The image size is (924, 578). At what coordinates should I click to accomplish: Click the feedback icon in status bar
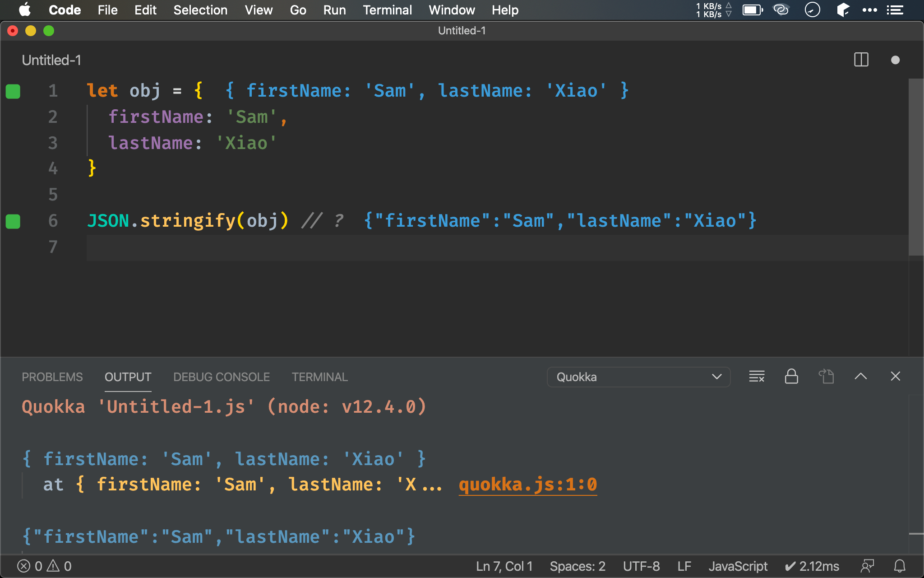click(x=867, y=566)
